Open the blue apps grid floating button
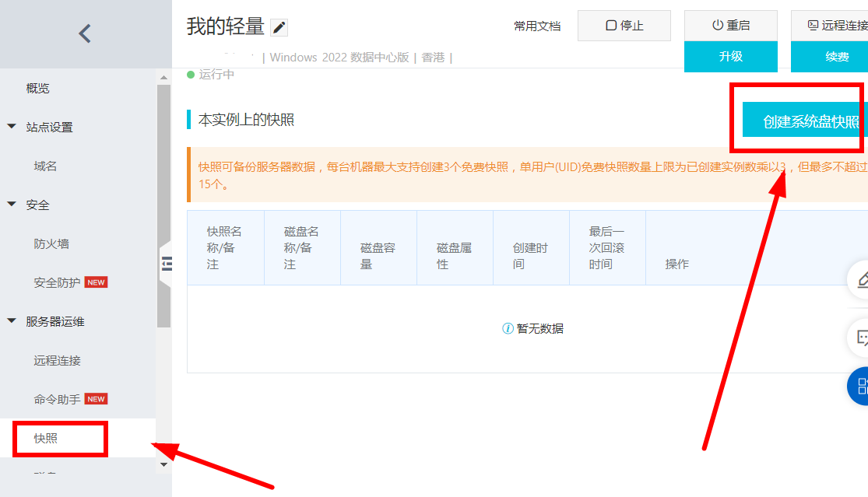 click(x=859, y=386)
